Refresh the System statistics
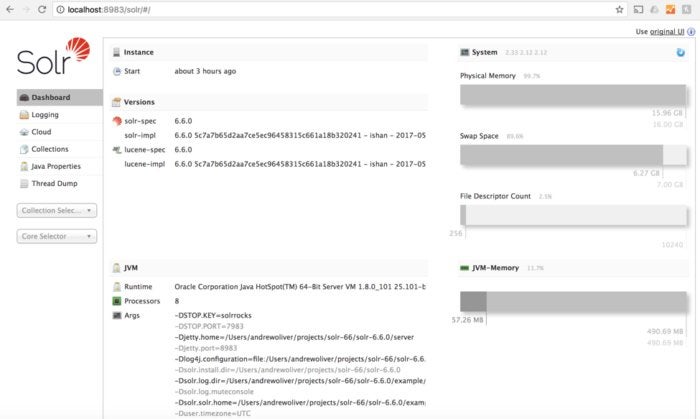Image resolution: width=700 pixels, height=419 pixels. coord(680,52)
